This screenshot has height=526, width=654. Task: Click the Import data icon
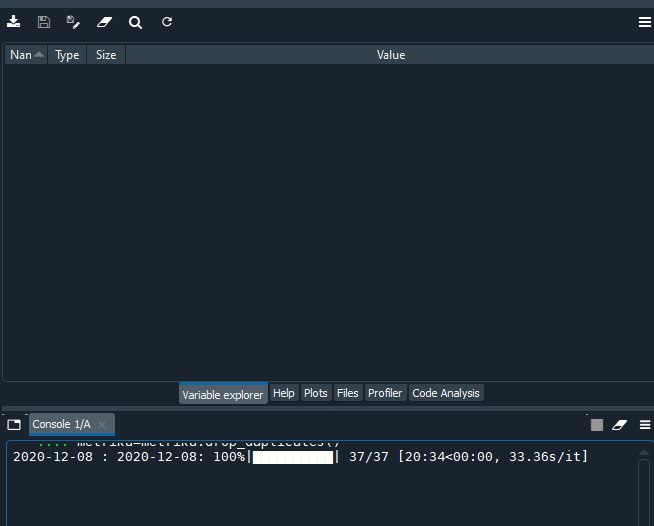[13, 22]
